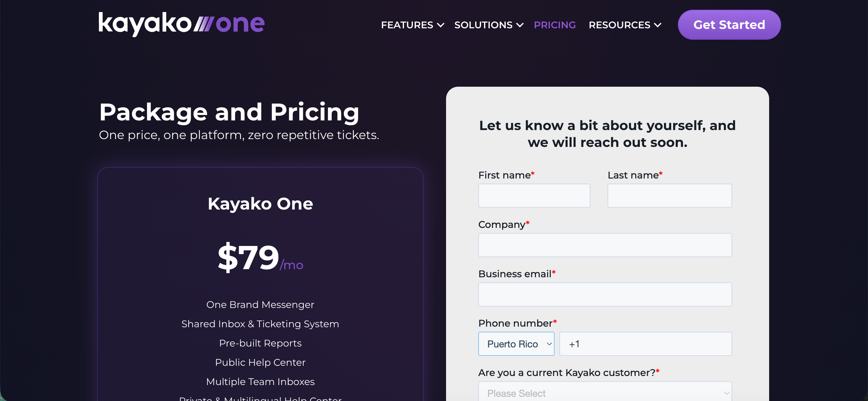
Task: Click the phone number input with +1
Action: pyautogui.click(x=645, y=344)
